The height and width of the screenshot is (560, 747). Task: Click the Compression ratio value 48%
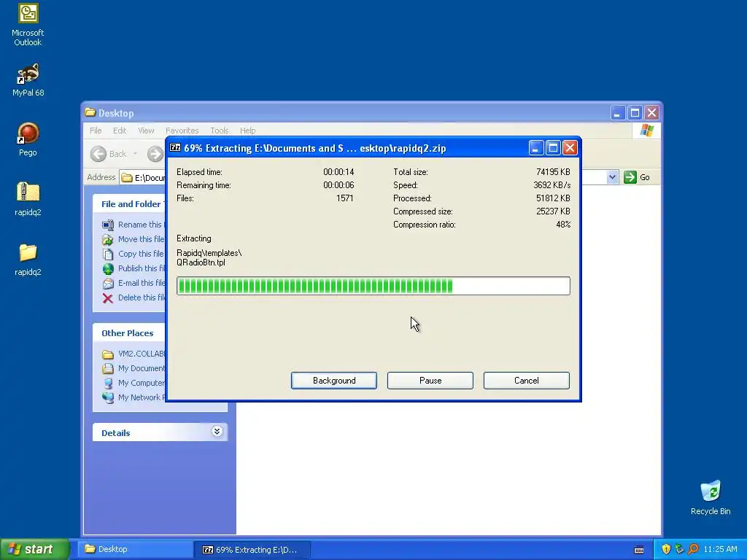[x=563, y=225]
